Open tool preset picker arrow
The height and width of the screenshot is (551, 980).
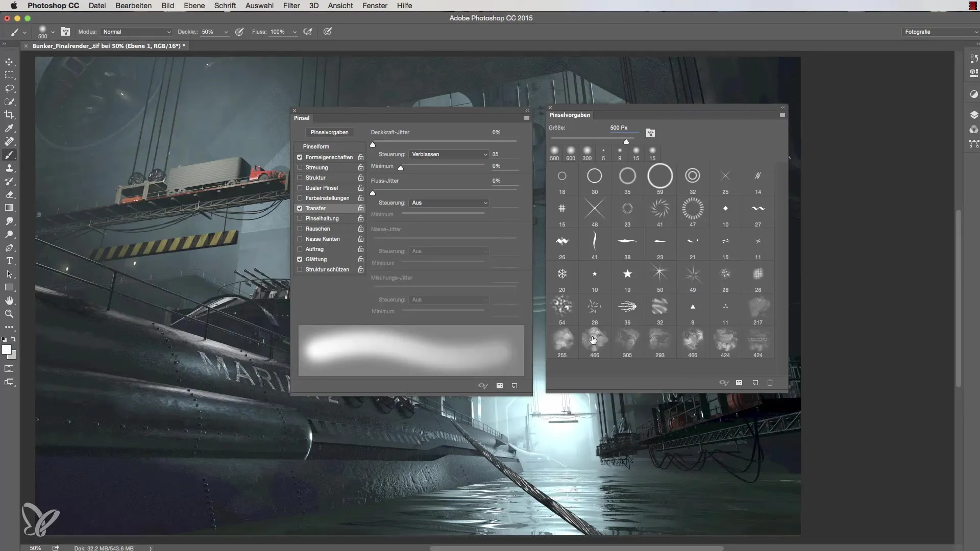point(24,32)
